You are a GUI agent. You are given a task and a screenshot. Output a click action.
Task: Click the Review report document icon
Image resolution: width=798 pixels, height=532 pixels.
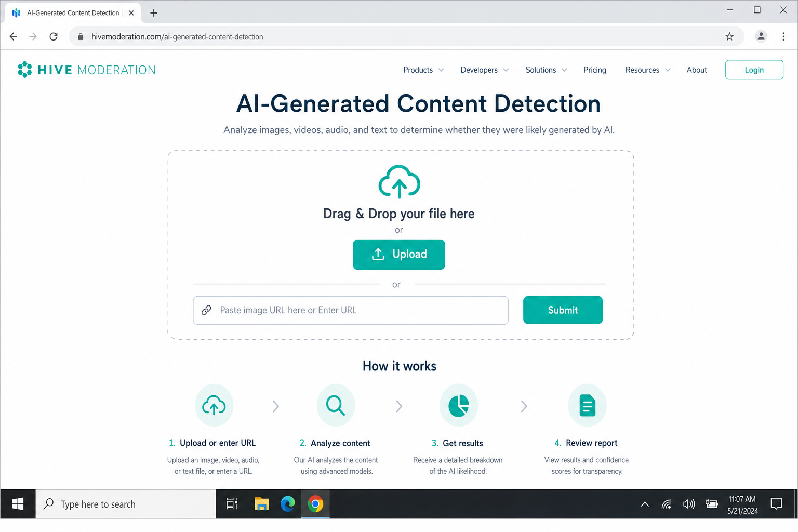click(x=587, y=405)
